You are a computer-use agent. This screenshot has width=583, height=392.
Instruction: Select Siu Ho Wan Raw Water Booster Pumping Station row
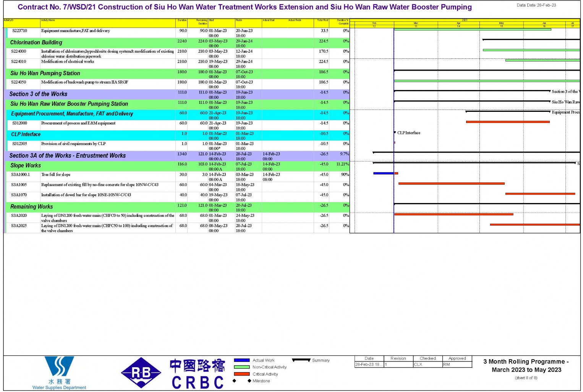point(177,105)
